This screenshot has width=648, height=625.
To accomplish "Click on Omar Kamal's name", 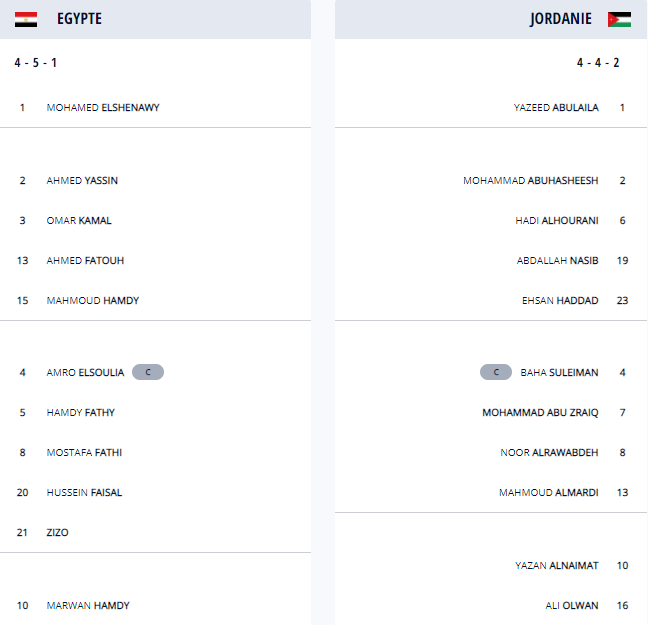I will (79, 221).
